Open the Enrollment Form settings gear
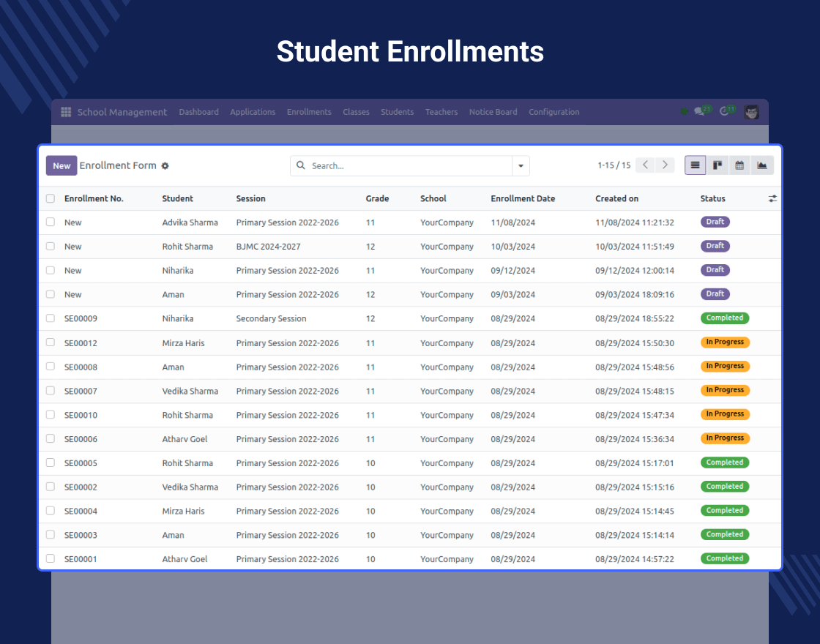 165,166
